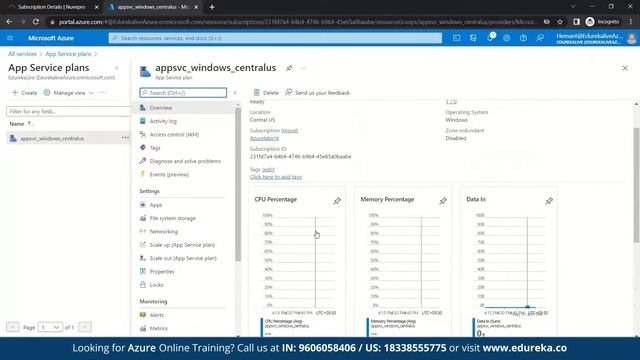This screenshot has width=640, height=360.
Task: Click the resource menu scrollbar
Action: click(x=238, y=184)
